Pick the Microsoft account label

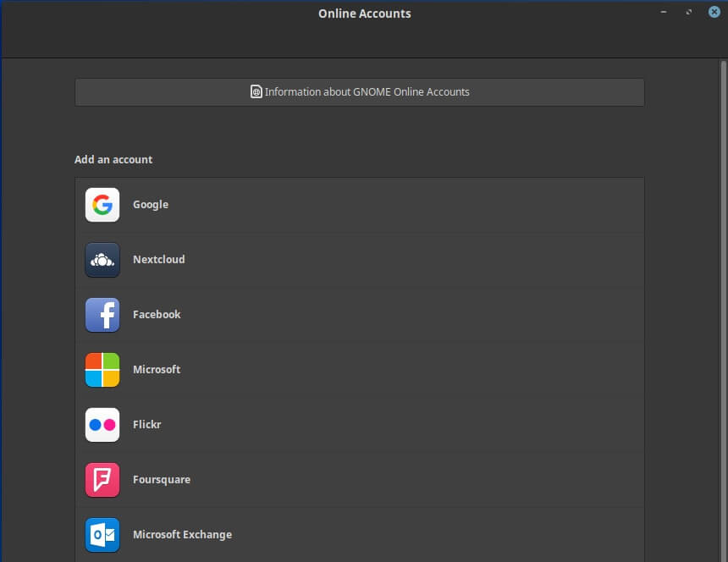point(157,370)
